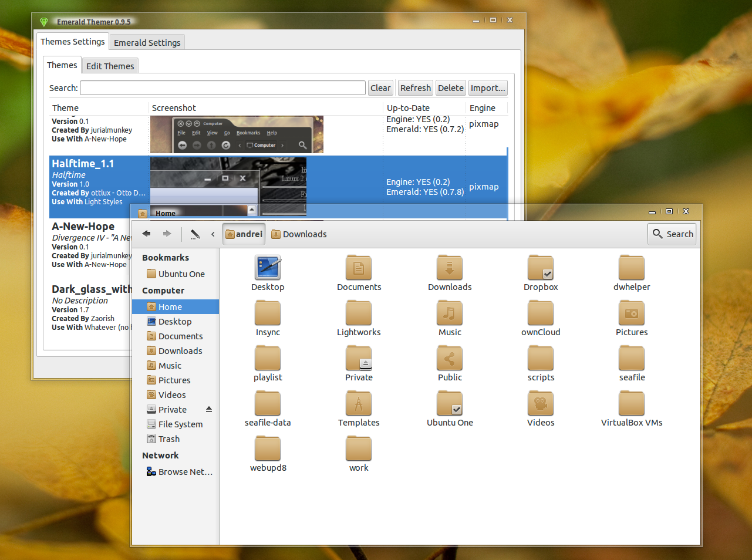The image size is (752, 560).
Task: Open the seafile-data folder icon
Action: [268, 403]
